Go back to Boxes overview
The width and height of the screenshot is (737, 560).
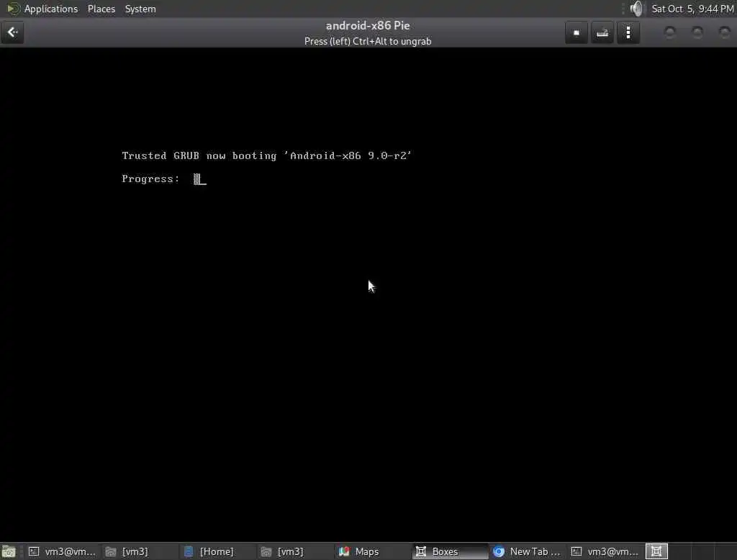[12, 32]
